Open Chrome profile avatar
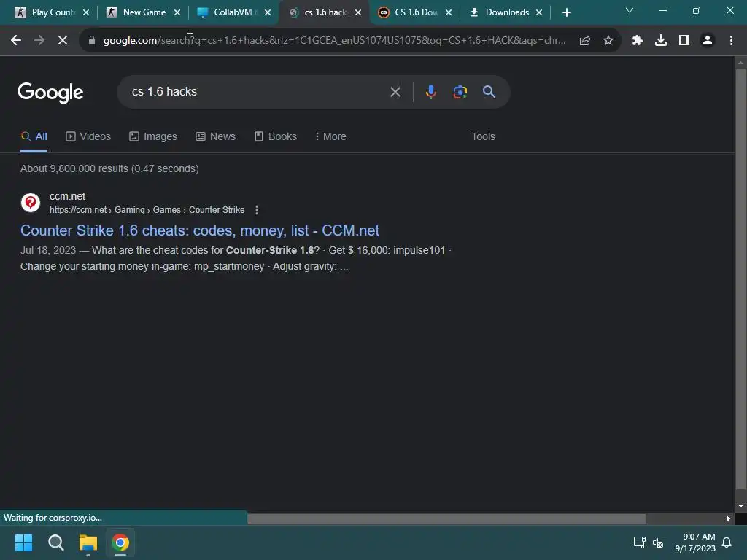747x560 pixels. click(708, 41)
